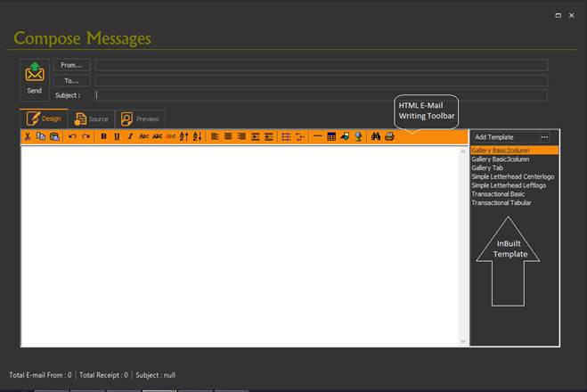Insert an image with picture icon
587x392 pixels.
click(345, 136)
